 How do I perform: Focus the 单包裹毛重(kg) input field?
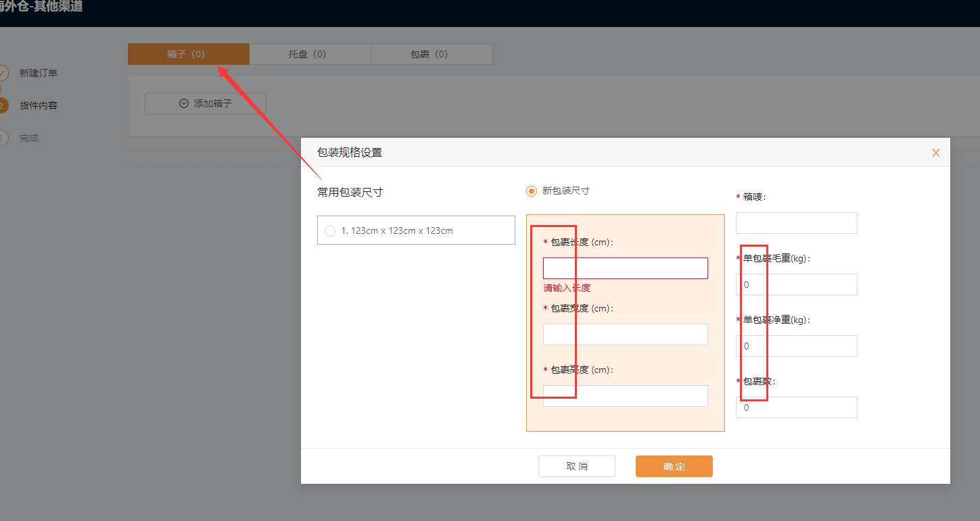point(796,284)
